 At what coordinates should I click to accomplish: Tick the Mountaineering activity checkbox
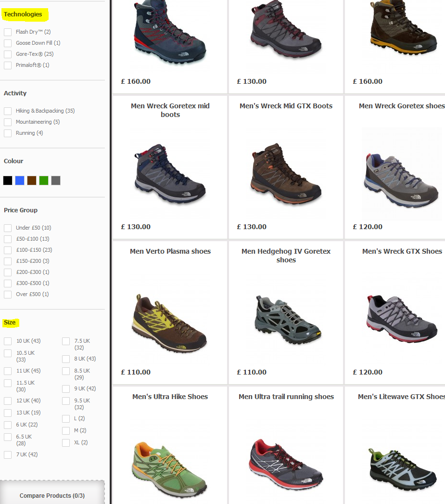8,122
